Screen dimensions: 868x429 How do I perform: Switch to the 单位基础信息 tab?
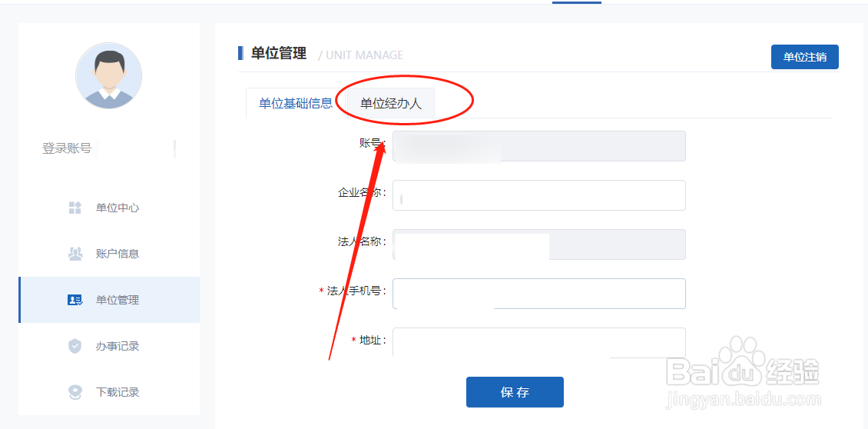(x=296, y=103)
